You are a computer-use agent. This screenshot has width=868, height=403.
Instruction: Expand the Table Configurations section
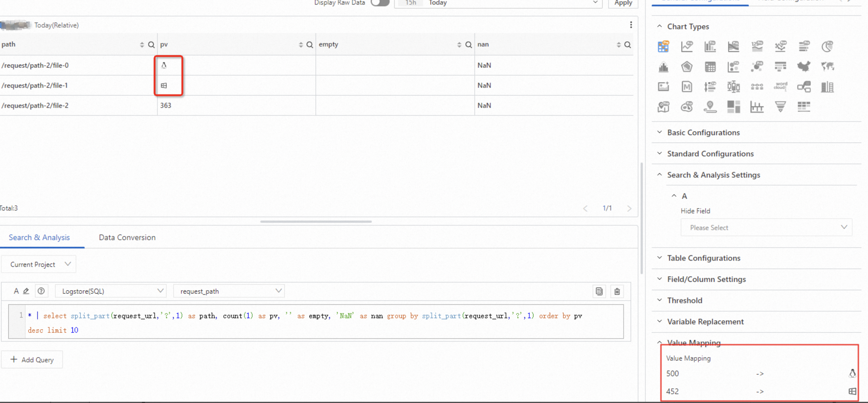pos(704,258)
